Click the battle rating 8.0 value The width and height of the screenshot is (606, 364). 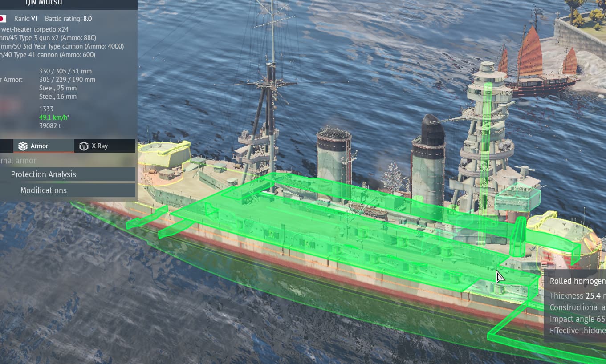87,19
